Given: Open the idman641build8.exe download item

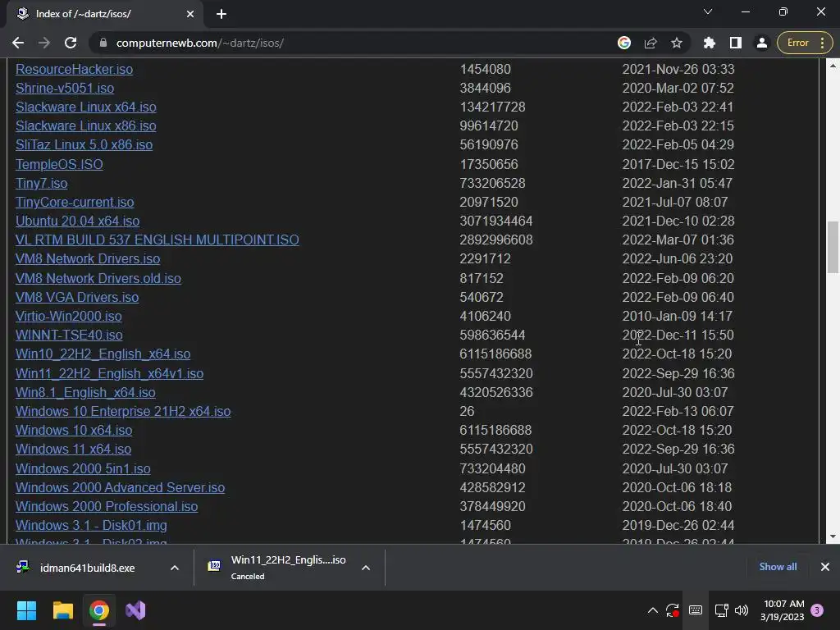Looking at the screenshot, I should (x=87, y=568).
